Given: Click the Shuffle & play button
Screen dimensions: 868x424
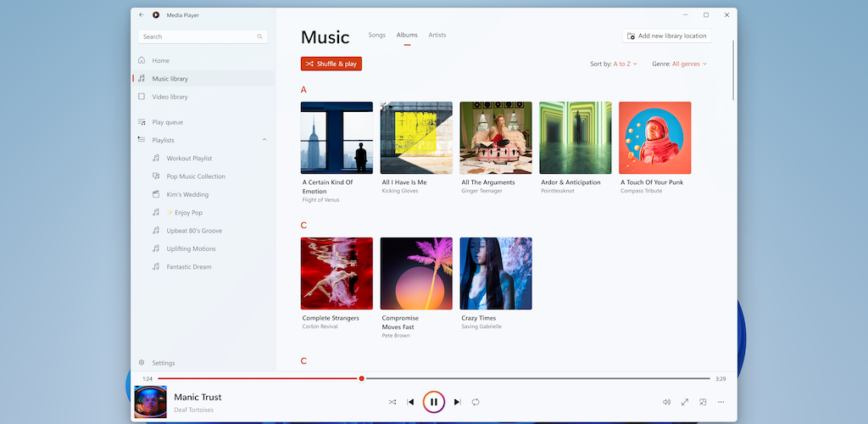Looking at the screenshot, I should point(331,64).
